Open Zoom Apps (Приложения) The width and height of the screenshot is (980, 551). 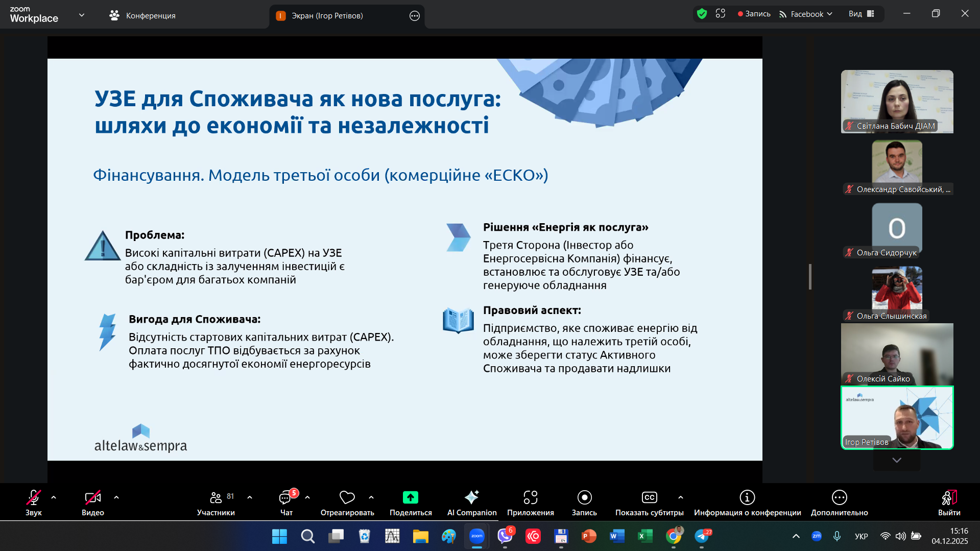(x=530, y=502)
